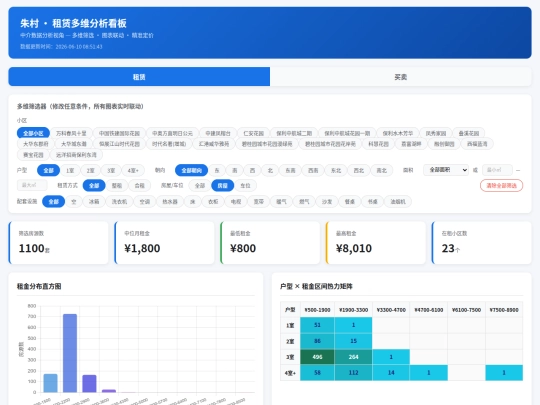Filter by 时代名著(增城) community
The image size is (540, 405).
tap(169, 144)
